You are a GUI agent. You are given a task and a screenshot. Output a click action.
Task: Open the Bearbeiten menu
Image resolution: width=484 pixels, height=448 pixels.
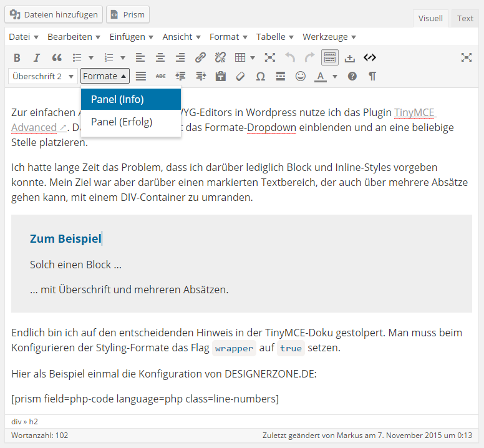coord(74,37)
